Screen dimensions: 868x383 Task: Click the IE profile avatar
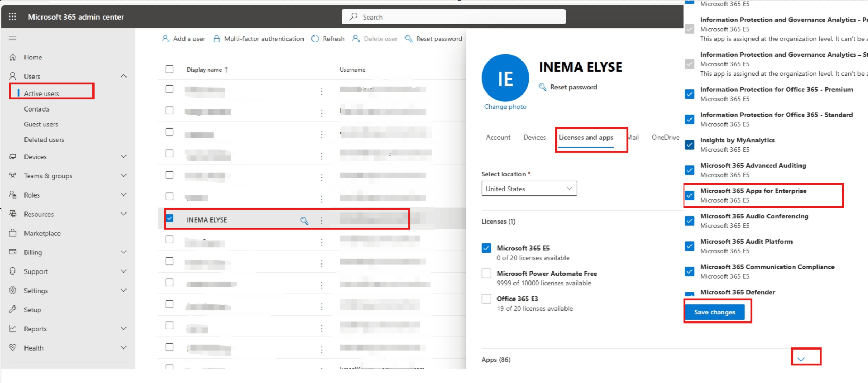point(505,78)
